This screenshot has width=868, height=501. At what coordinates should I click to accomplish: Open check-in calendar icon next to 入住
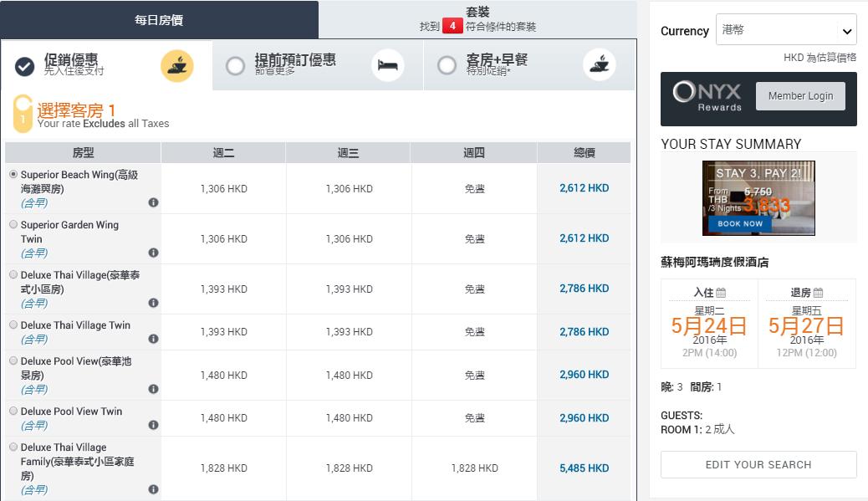tap(721, 293)
